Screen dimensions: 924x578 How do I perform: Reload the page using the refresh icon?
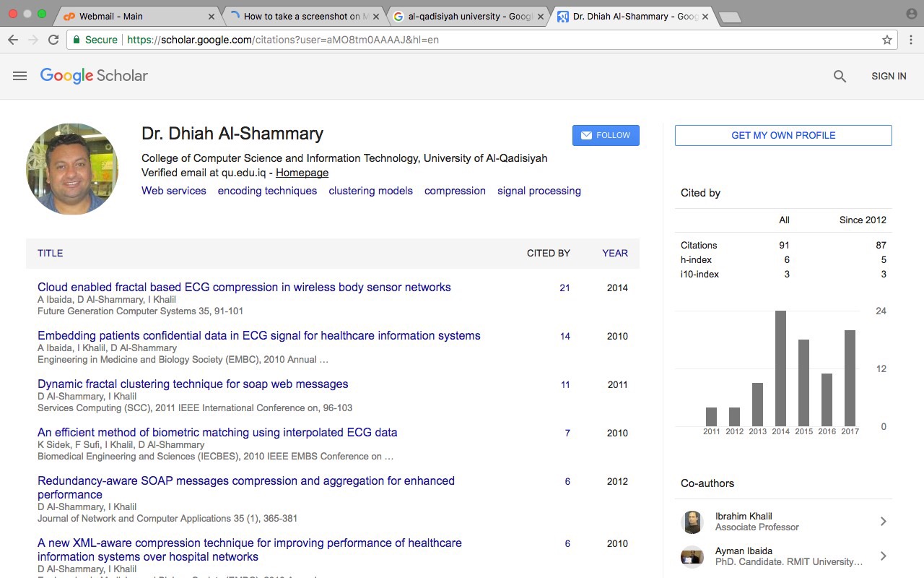(53, 40)
